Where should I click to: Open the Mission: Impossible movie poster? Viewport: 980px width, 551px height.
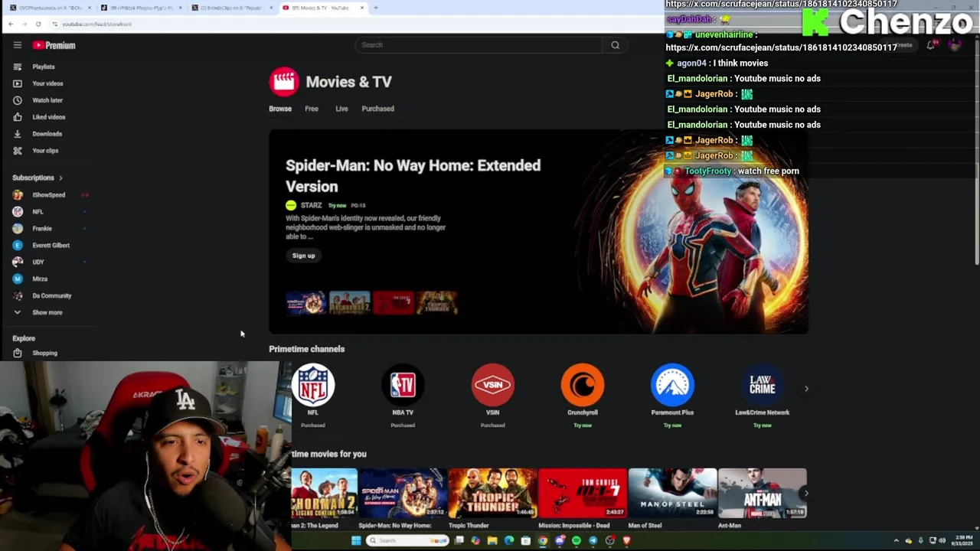click(x=583, y=494)
